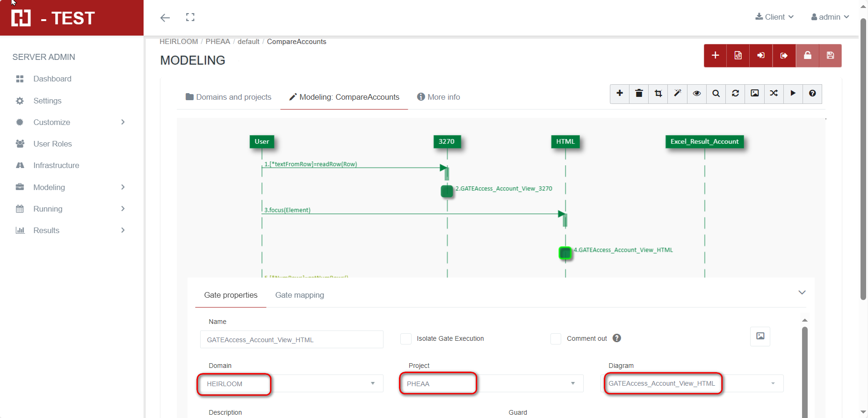Click the refresh icon in modeling toolbar
The height and width of the screenshot is (418, 868).
coord(735,94)
